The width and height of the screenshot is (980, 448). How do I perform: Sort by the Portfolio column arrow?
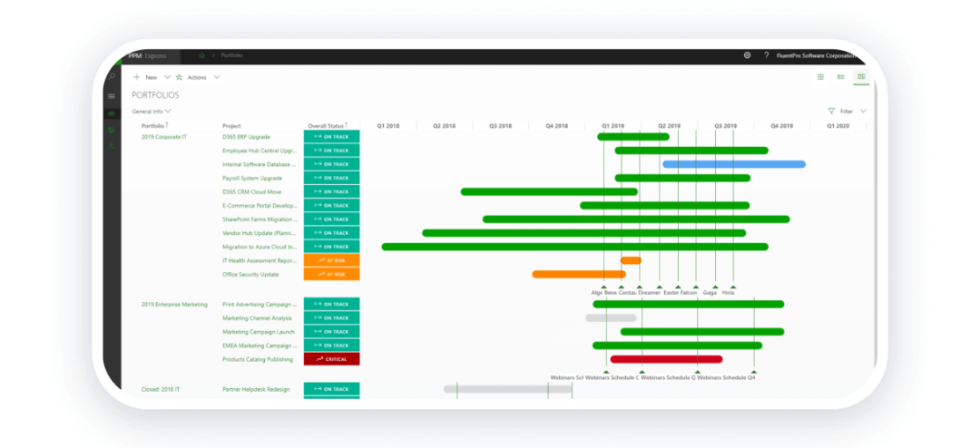click(167, 125)
